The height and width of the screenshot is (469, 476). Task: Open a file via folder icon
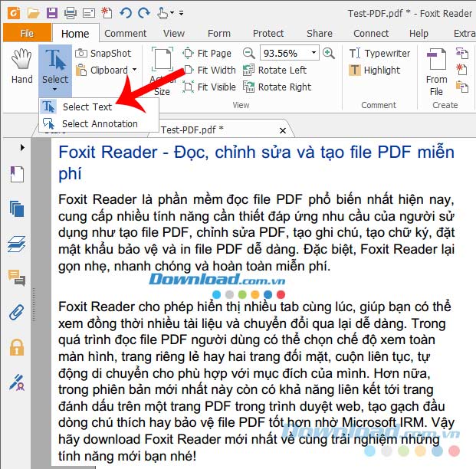coord(33,13)
